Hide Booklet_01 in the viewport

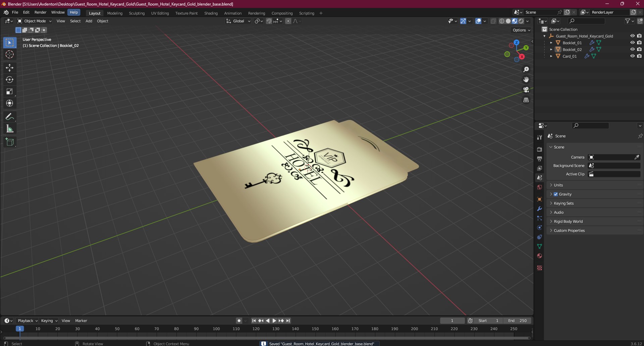pyautogui.click(x=632, y=43)
